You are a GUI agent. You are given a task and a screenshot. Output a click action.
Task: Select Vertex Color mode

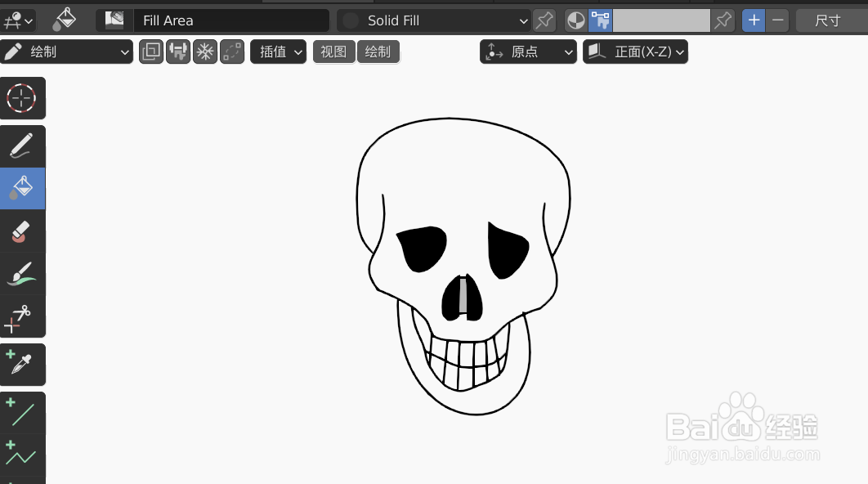(600, 20)
